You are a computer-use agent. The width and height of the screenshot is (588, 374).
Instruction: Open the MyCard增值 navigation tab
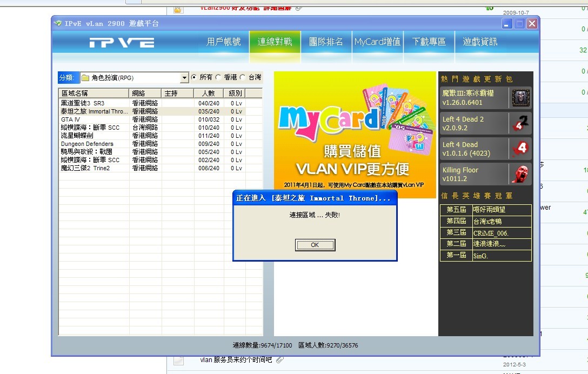pyautogui.click(x=377, y=42)
